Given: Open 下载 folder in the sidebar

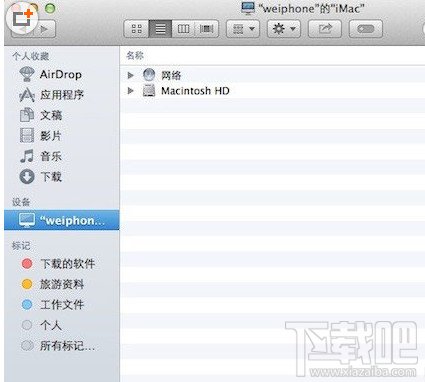Looking at the screenshot, I should coord(41,176).
